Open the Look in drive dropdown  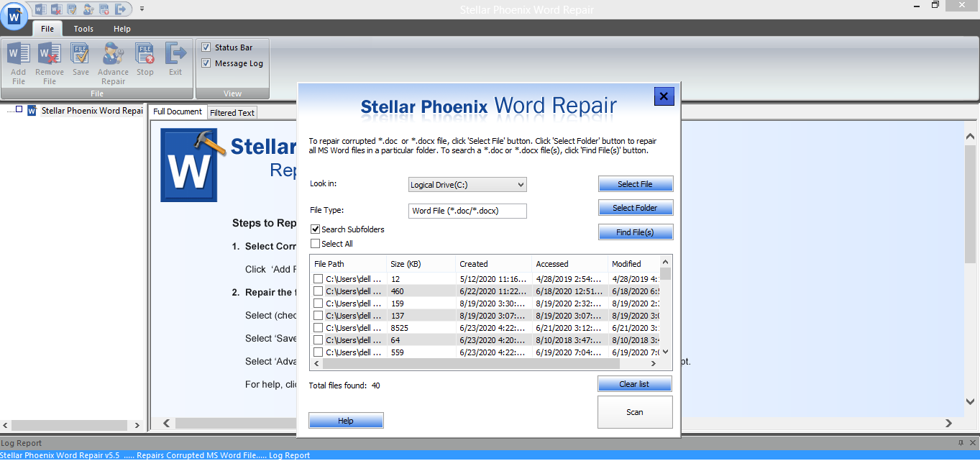(x=467, y=185)
